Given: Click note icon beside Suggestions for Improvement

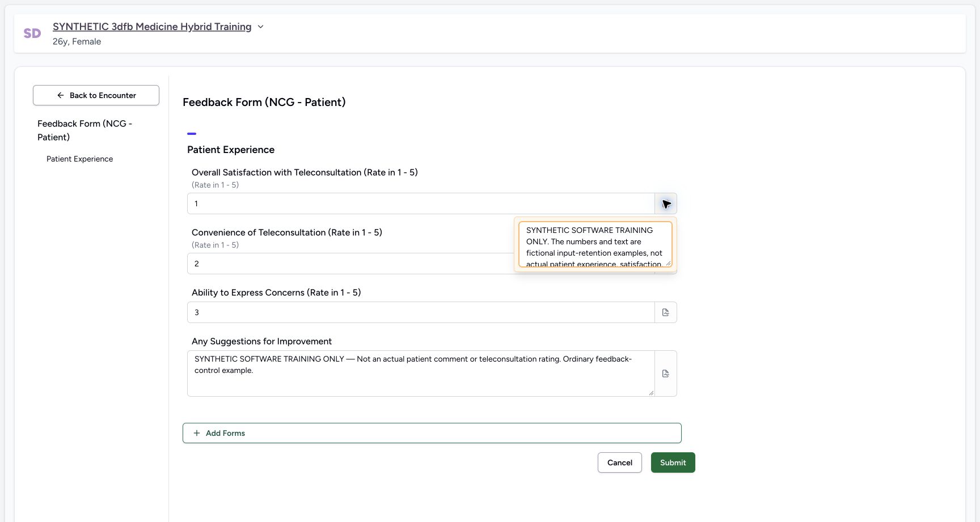Looking at the screenshot, I should tap(666, 374).
